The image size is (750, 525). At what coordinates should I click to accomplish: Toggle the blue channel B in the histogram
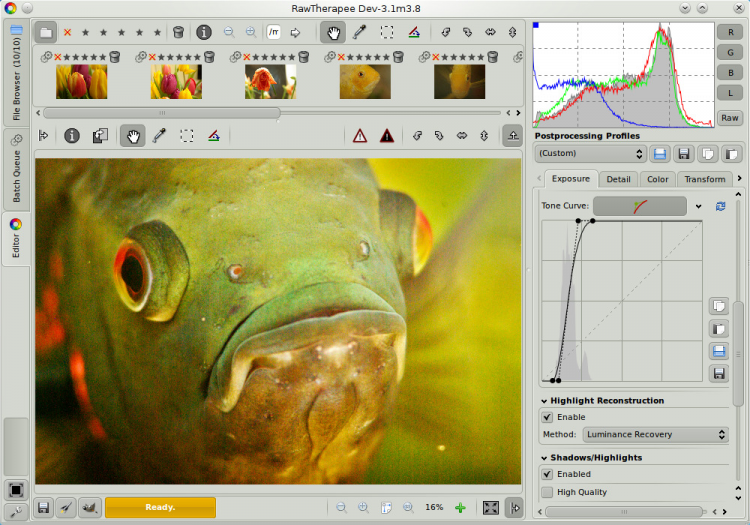tap(730, 73)
